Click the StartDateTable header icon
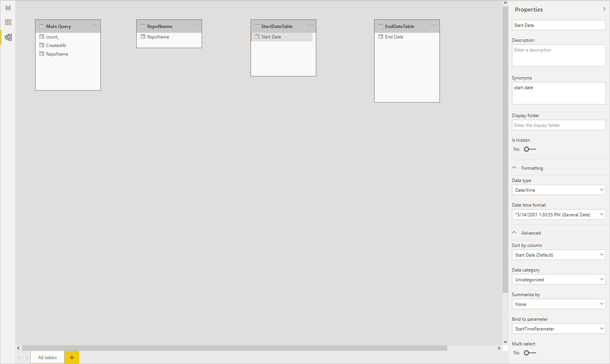 click(x=257, y=26)
